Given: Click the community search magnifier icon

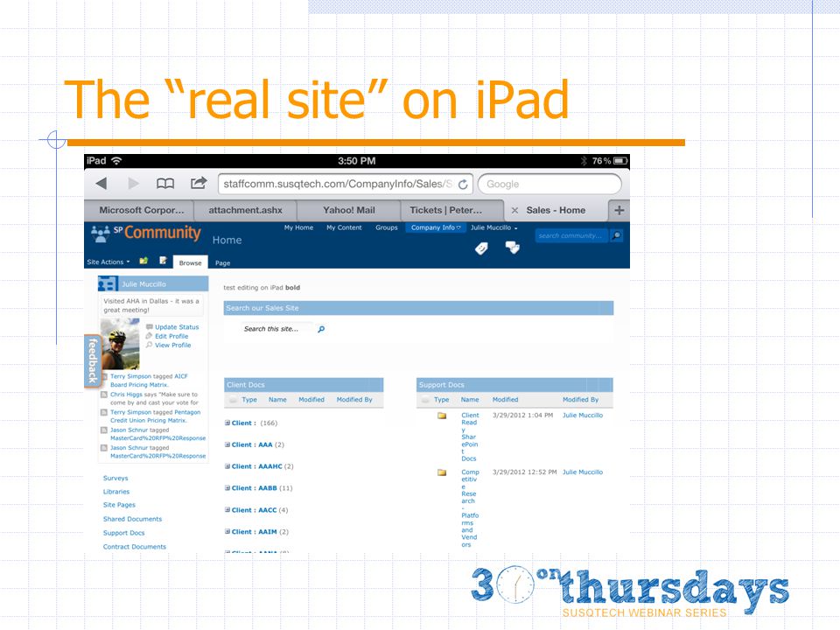Looking at the screenshot, I should pos(617,235).
